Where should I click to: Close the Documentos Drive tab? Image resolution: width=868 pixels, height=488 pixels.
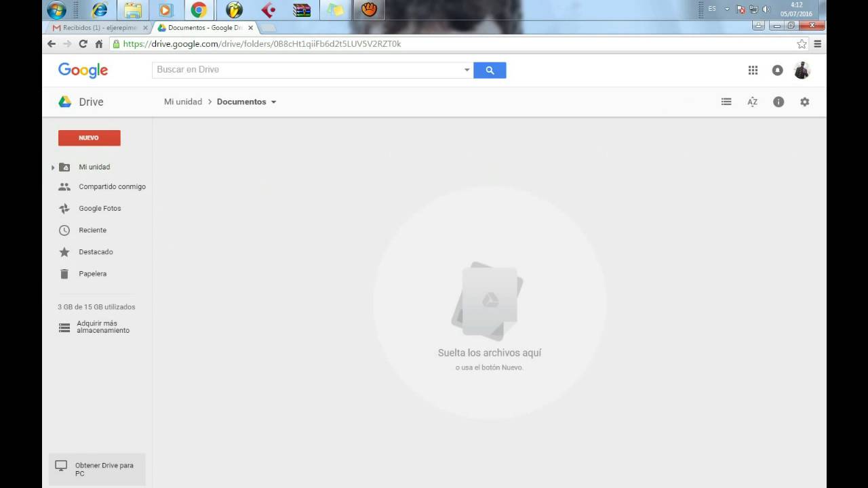(x=250, y=28)
